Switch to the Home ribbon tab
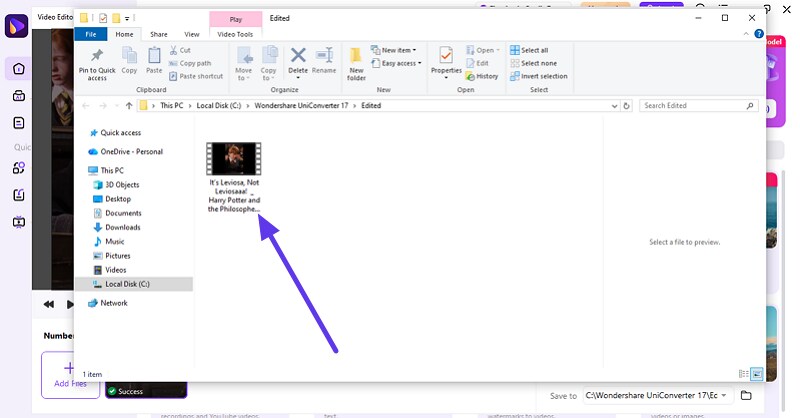Viewport: 800px width, 418px height. [124, 34]
